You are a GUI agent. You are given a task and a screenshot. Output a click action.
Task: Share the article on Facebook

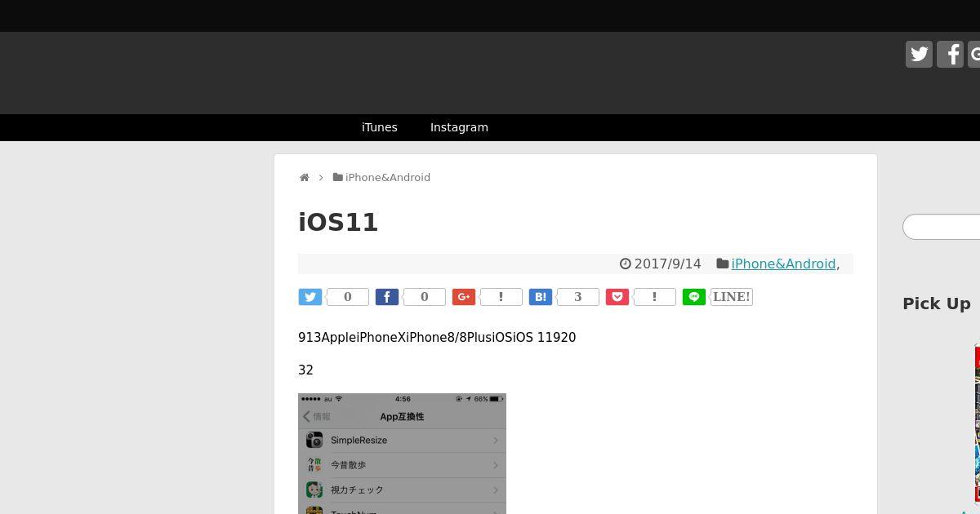(387, 297)
